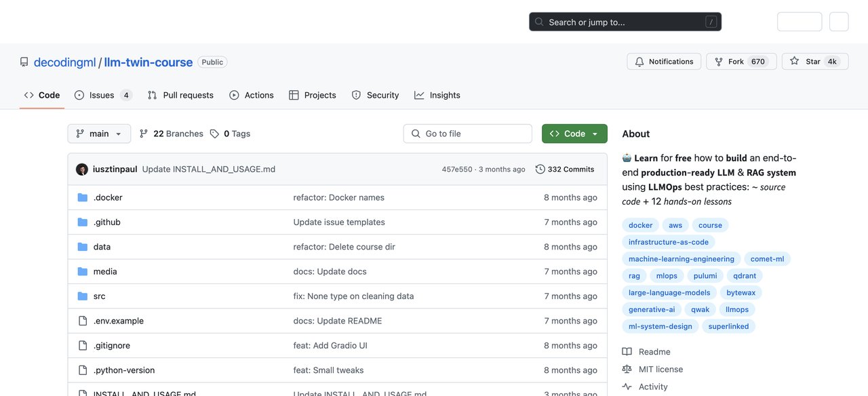Go to the Actions tab
The image size is (868, 396).
click(252, 95)
